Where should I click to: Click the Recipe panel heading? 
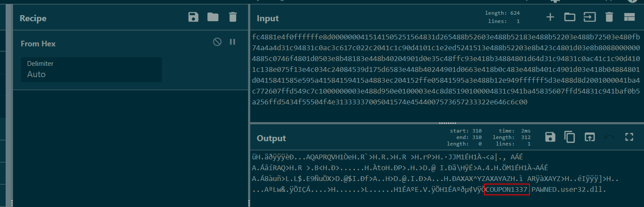tap(33, 18)
